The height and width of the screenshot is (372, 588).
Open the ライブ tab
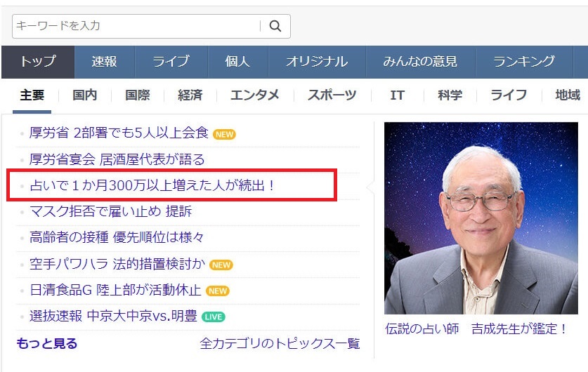[171, 61]
